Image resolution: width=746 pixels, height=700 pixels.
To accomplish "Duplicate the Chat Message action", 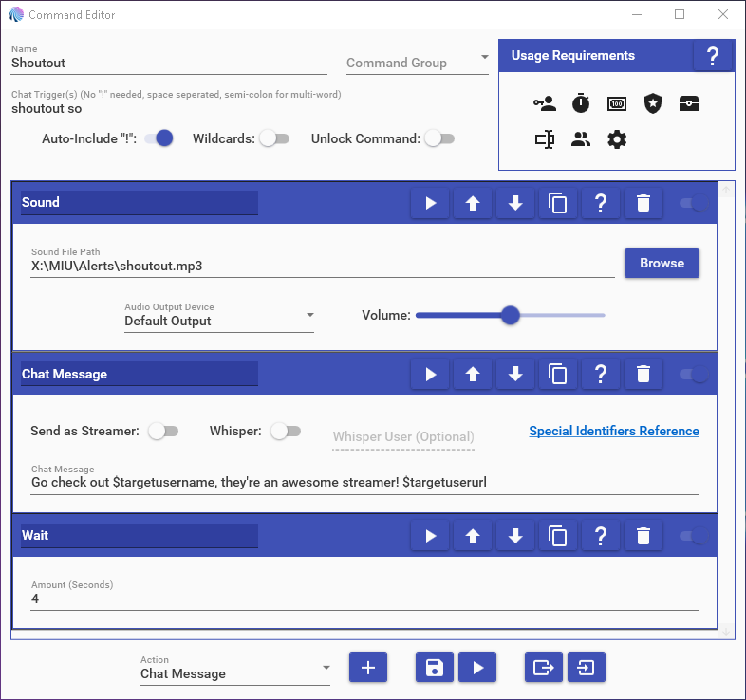I will coord(558,375).
